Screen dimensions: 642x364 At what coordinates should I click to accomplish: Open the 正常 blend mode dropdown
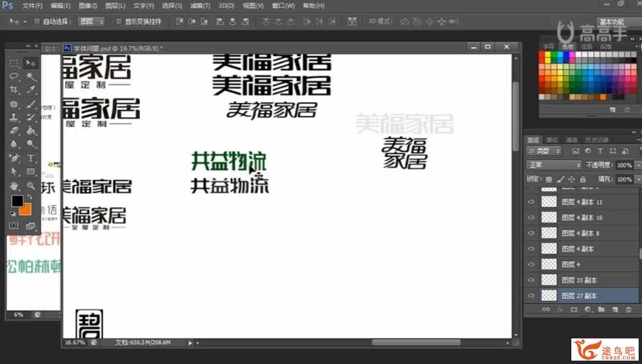click(x=554, y=165)
